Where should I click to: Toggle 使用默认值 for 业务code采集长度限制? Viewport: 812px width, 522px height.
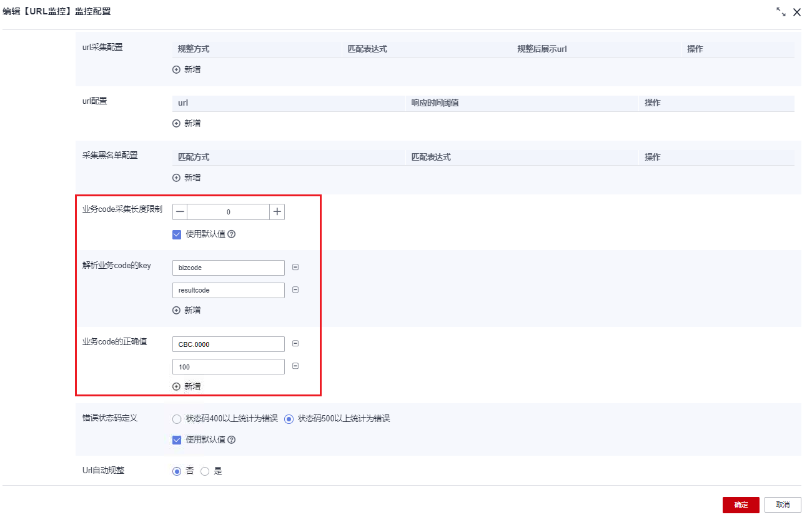(x=177, y=234)
